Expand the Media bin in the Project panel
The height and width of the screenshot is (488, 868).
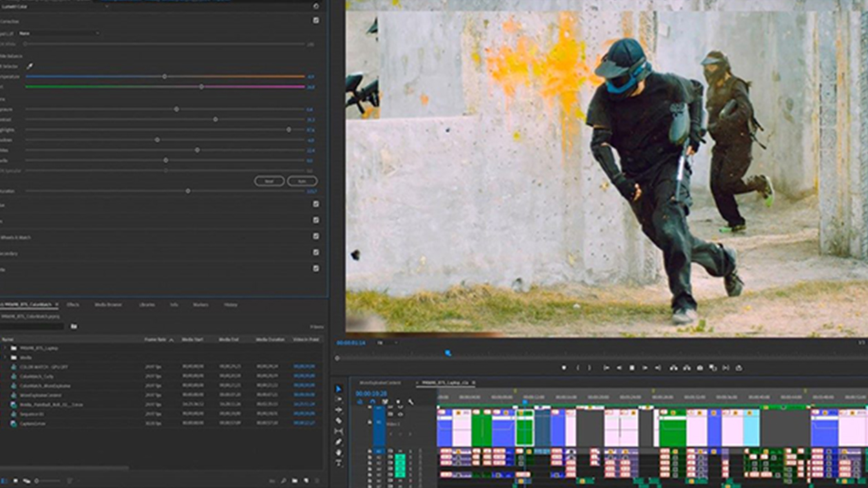pyautogui.click(x=7, y=357)
